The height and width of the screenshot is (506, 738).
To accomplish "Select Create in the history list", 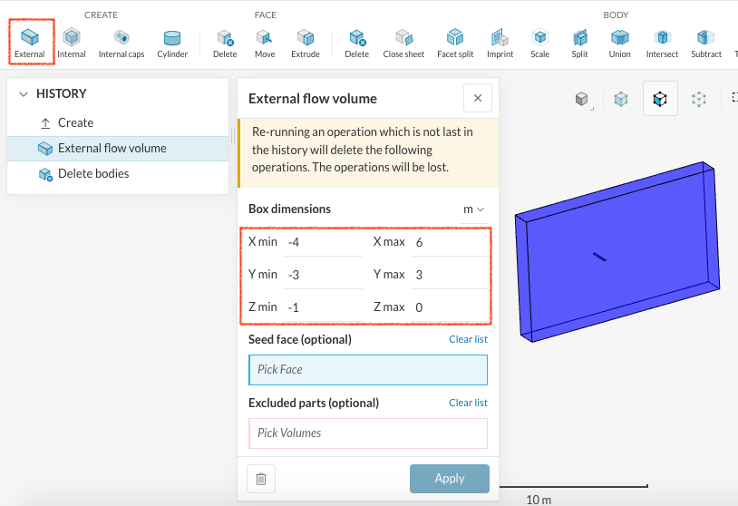I will click(x=75, y=123).
